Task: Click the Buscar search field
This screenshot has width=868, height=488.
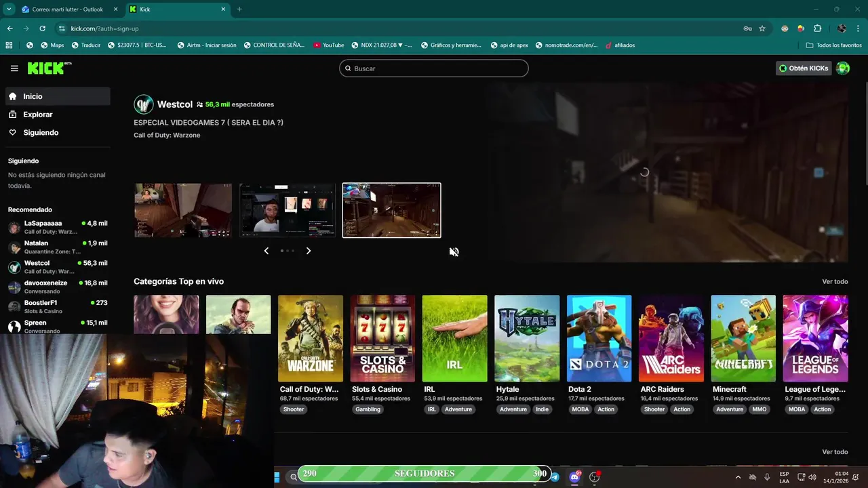Action: (434, 68)
